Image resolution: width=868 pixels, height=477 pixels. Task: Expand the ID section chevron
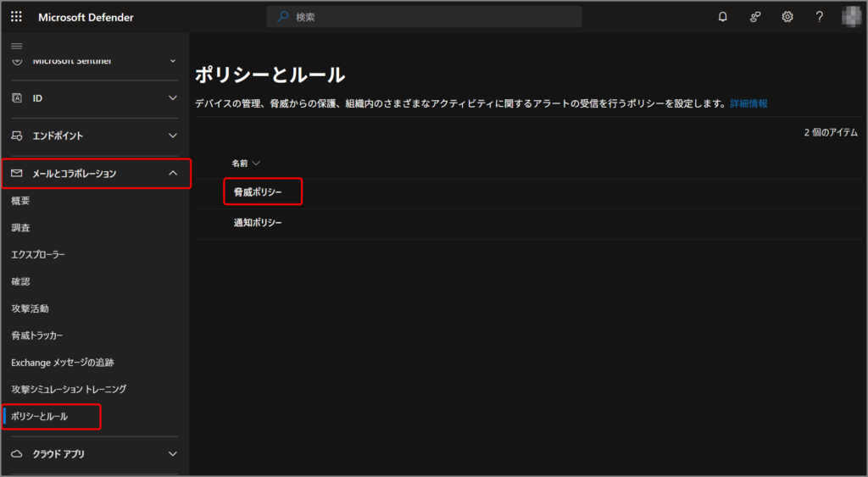tap(173, 98)
